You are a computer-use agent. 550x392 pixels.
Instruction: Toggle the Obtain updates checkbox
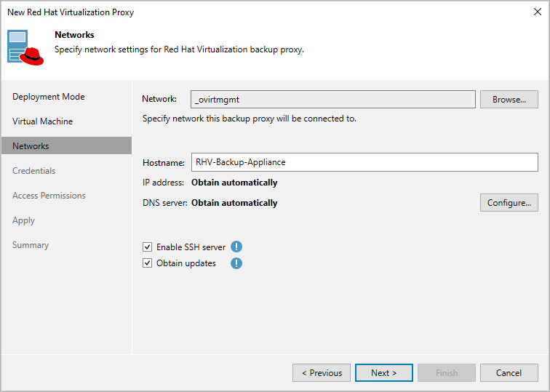point(147,263)
